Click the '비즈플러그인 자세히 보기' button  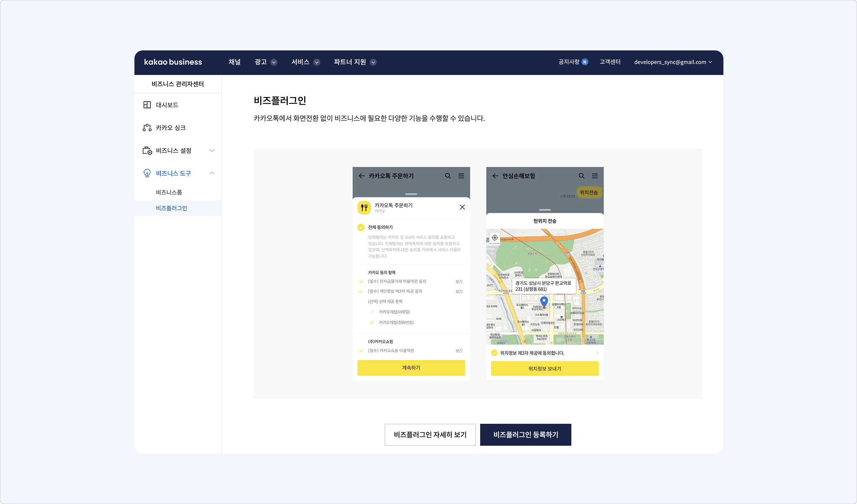click(x=430, y=435)
